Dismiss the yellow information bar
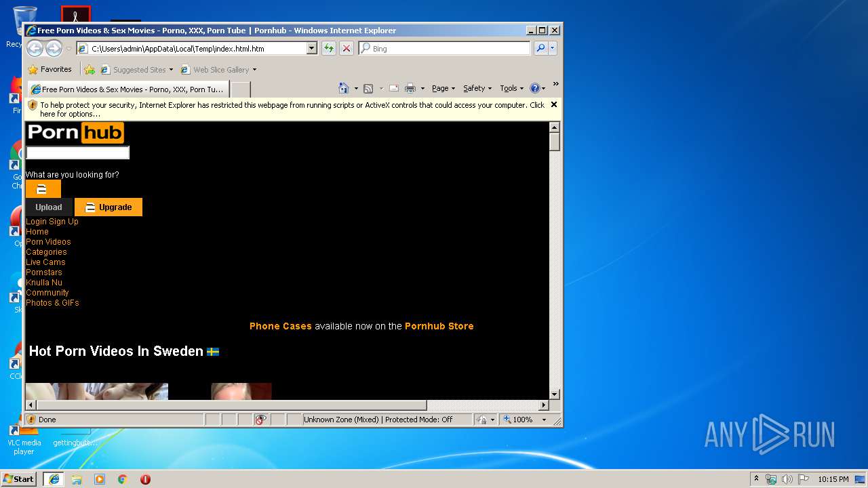868x488 pixels. pyautogui.click(x=554, y=104)
